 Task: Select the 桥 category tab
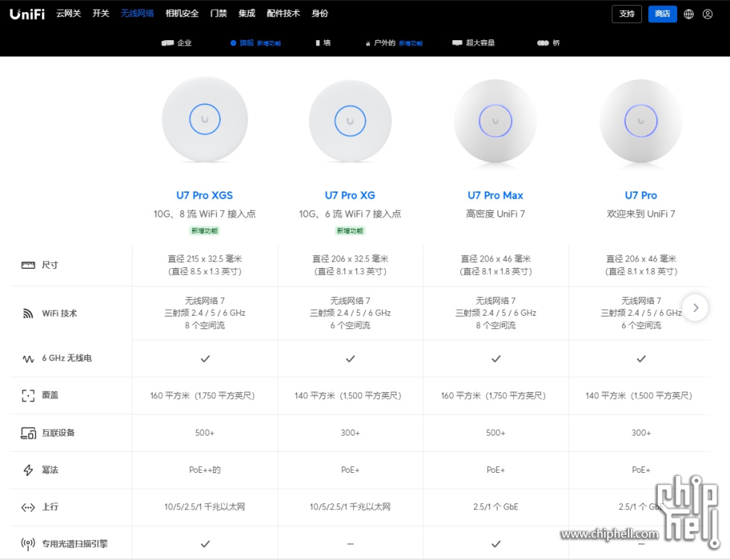pos(548,43)
